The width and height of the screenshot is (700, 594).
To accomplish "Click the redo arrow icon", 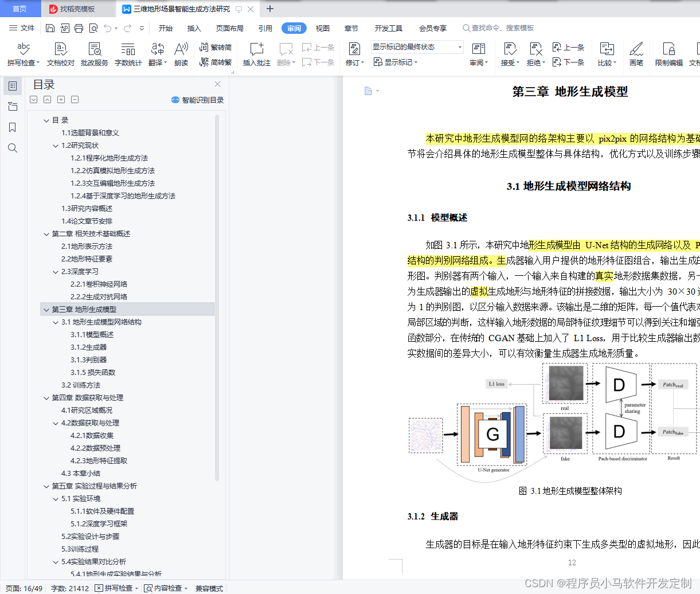I will click(x=127, y=28).
